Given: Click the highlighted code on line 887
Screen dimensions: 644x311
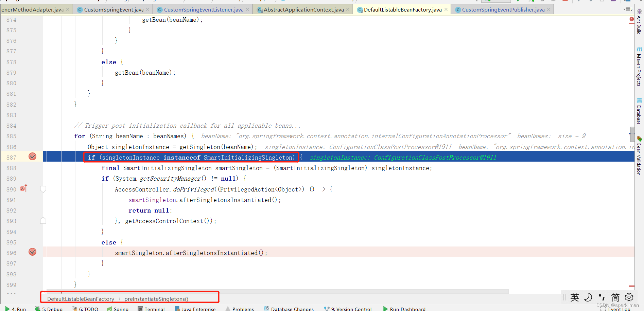Looking at the screenshot, I should [191, 157].
